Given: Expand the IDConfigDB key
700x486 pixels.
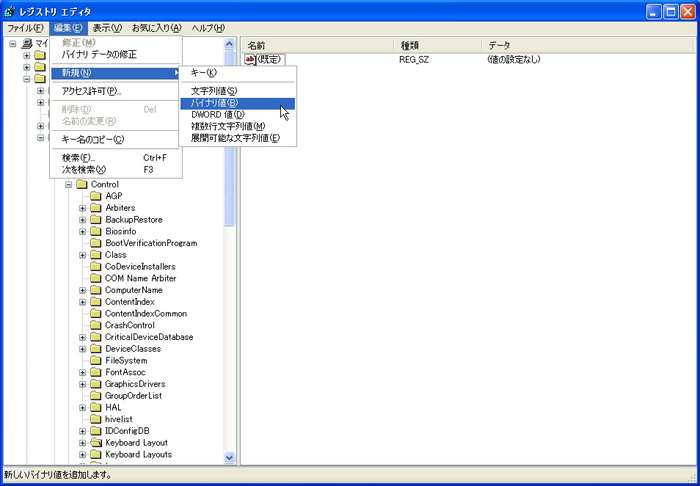Looking at the screenshot, I should click(x=83, y=431).
